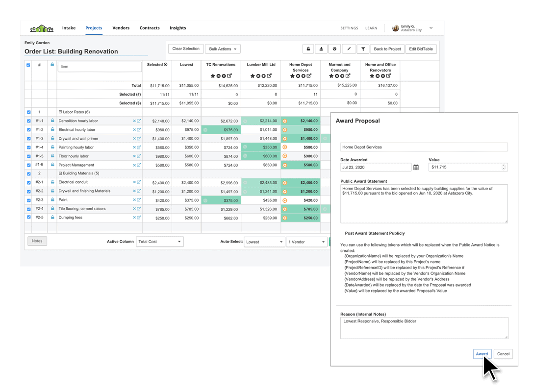The image size is (559, 392).
Task: Go to the Vendors tab
Action: [121, 28]
